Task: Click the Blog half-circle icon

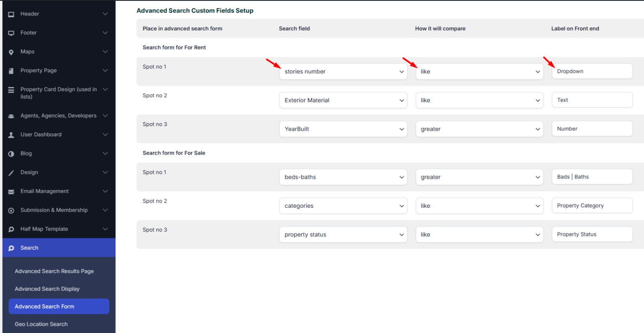Action: (11, 154)
